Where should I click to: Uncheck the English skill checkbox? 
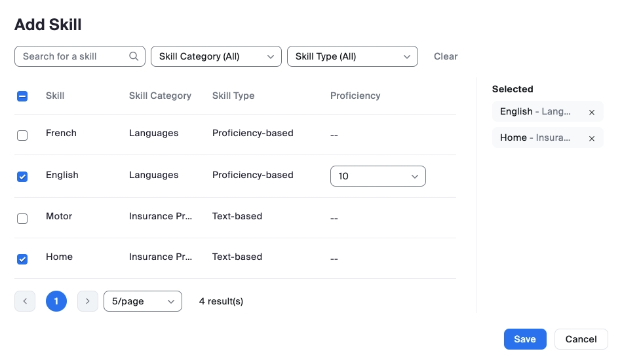point(22,177)
